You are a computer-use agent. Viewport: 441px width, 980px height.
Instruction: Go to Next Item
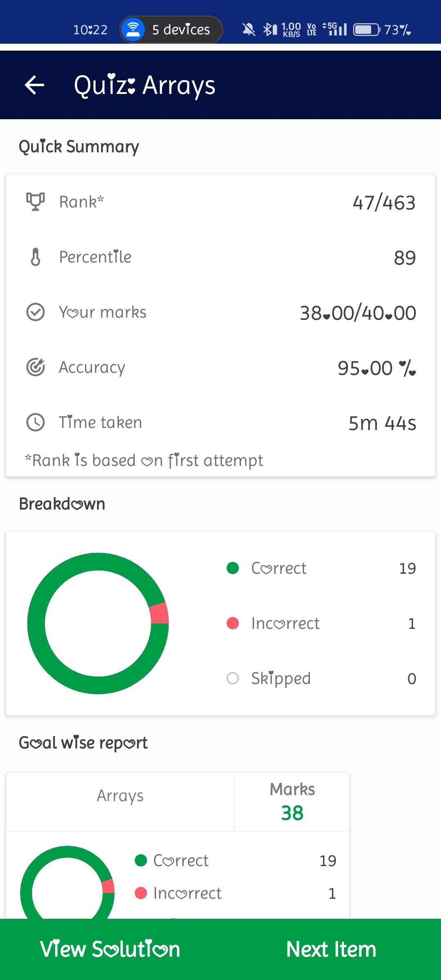pyautogui.click(x=331, y=949)
